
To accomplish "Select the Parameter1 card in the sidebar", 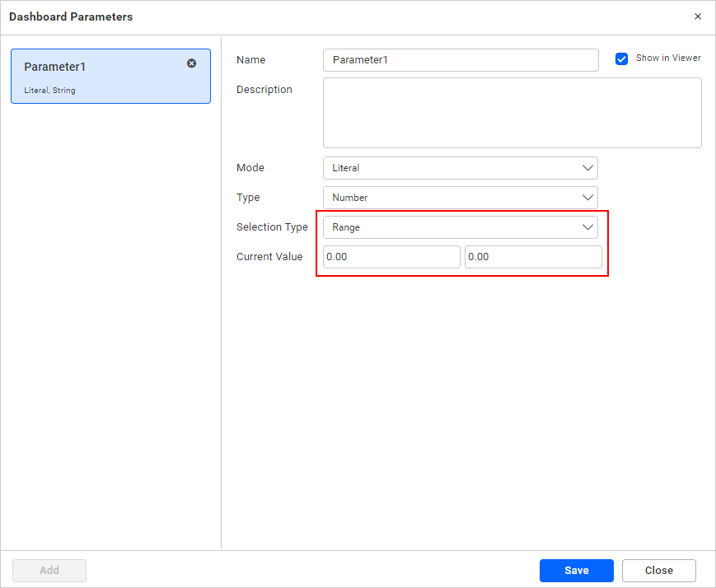I will (99, 76).
